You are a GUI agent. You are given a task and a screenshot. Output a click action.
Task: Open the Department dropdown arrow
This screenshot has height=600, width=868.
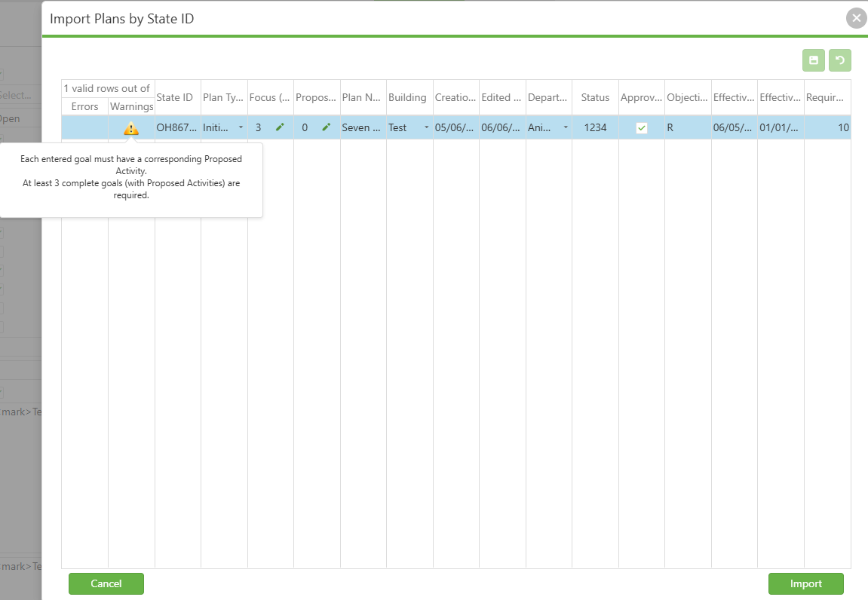[x=566, y=127]
